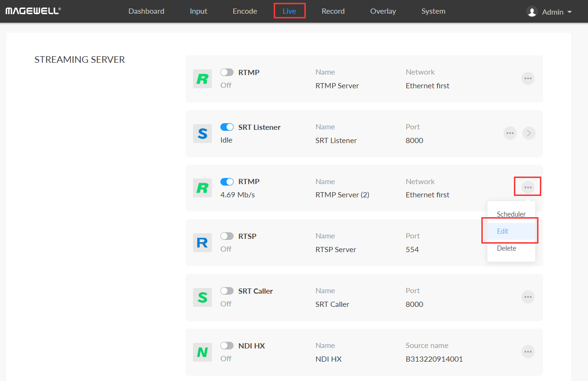
Task: Click the blue R icon of RTSP Server
Action: (202, 243)
